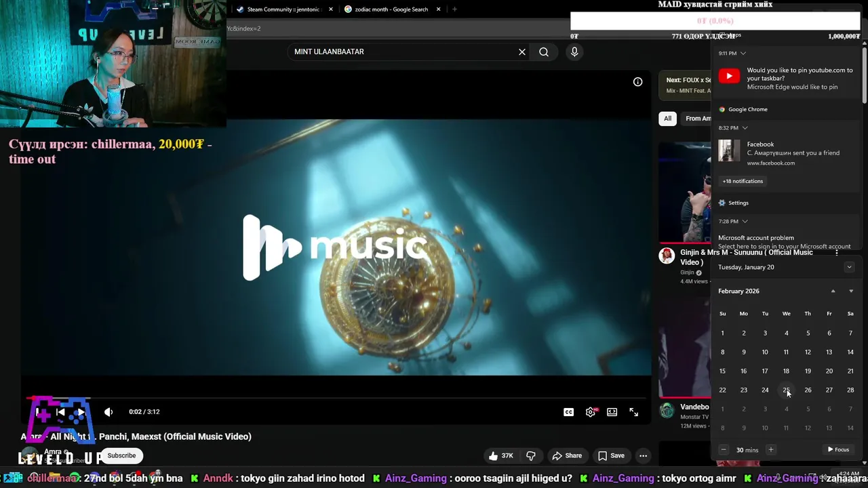Screen dimensions: 868x488
Task: Select February 14 in the calendar
Action: point(850,352)
